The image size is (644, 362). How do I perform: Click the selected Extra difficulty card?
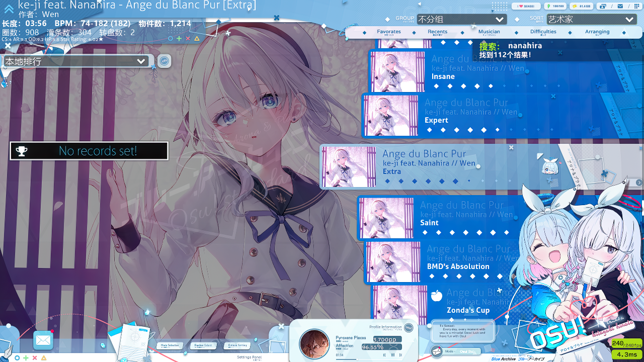pos(480,167)
